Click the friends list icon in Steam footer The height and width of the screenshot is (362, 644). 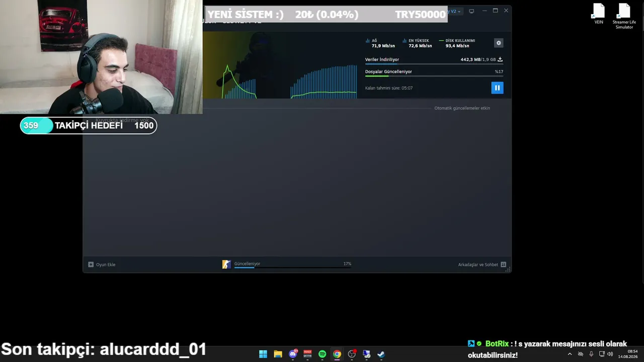click(x=504, y=264)
